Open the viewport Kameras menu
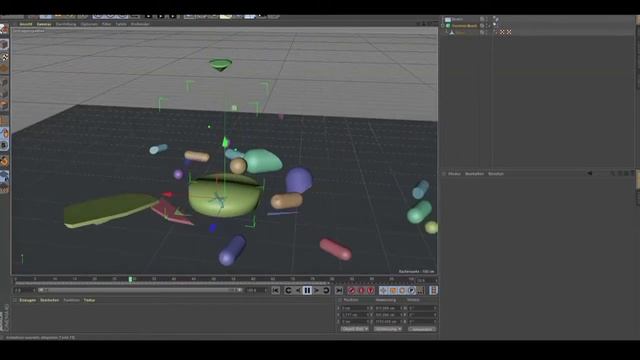 (x=44, y=24)
